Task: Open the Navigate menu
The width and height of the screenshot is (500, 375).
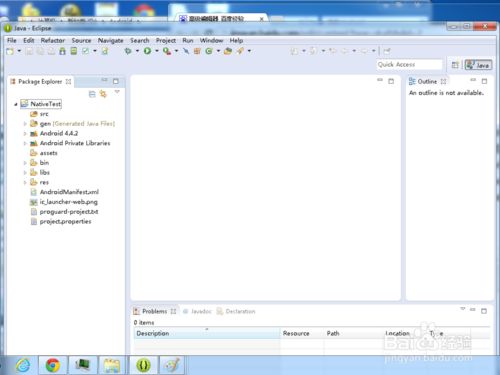Action: (x=111, y=40)
